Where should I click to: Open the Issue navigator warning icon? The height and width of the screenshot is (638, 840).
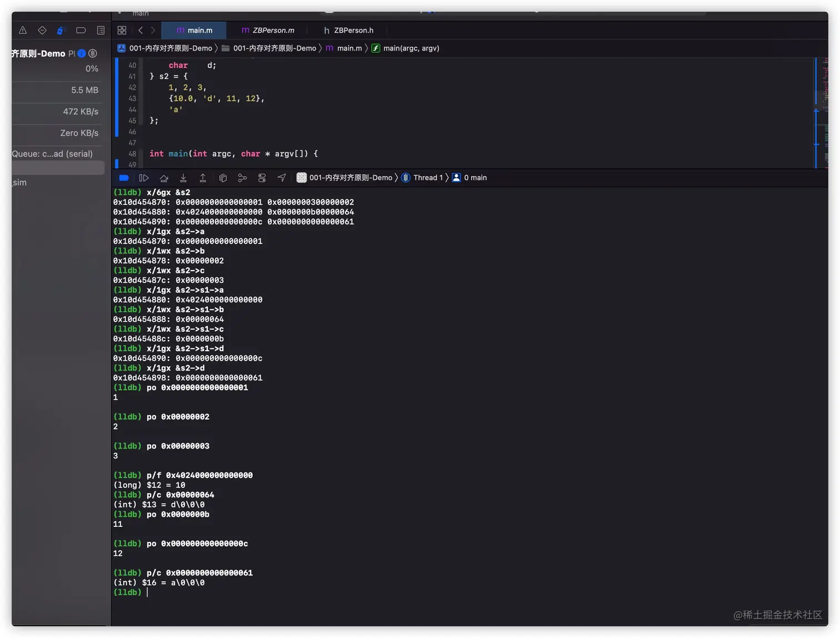coord(23,31)
